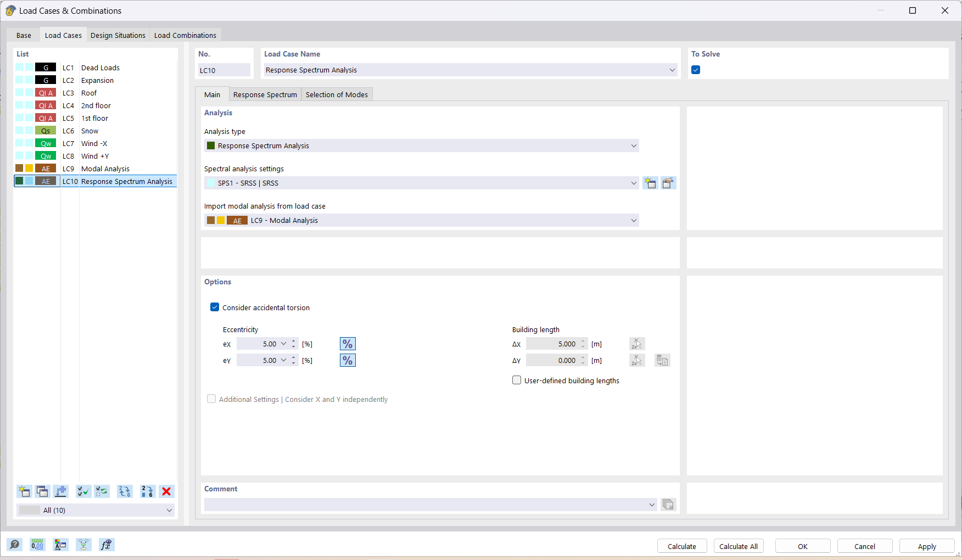Screen dimensions: 962x560
Task: Open the formula editor fx icon
Action: click(x=106, y=545)
